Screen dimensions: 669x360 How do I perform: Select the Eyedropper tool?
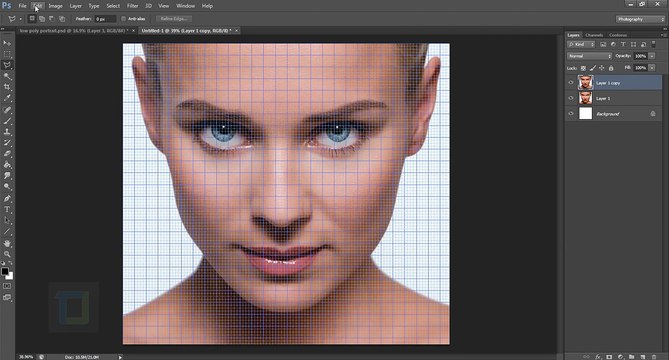click(x=7, y=98)
